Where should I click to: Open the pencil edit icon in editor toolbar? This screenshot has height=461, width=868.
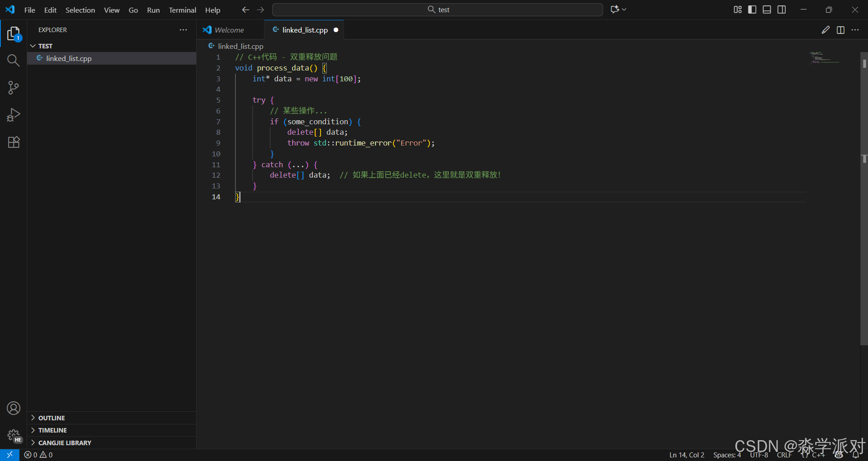pyautogui.click(x=826, y=30)
